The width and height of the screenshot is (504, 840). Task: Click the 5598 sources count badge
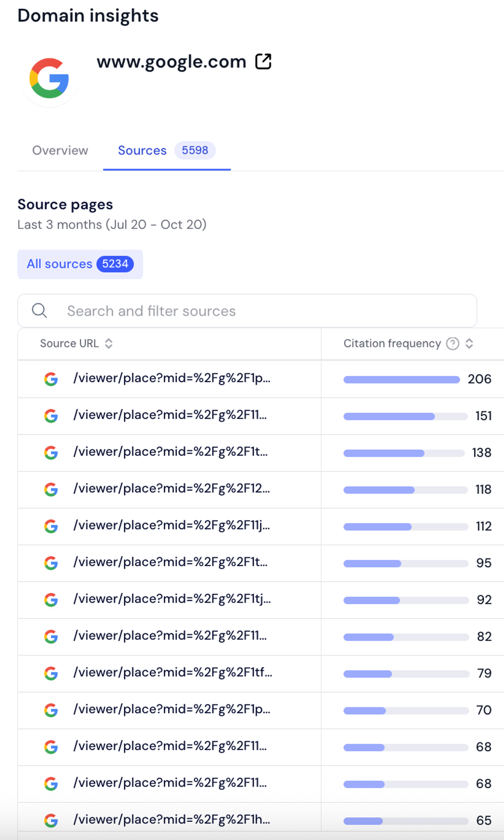click(x=195, y=151)
